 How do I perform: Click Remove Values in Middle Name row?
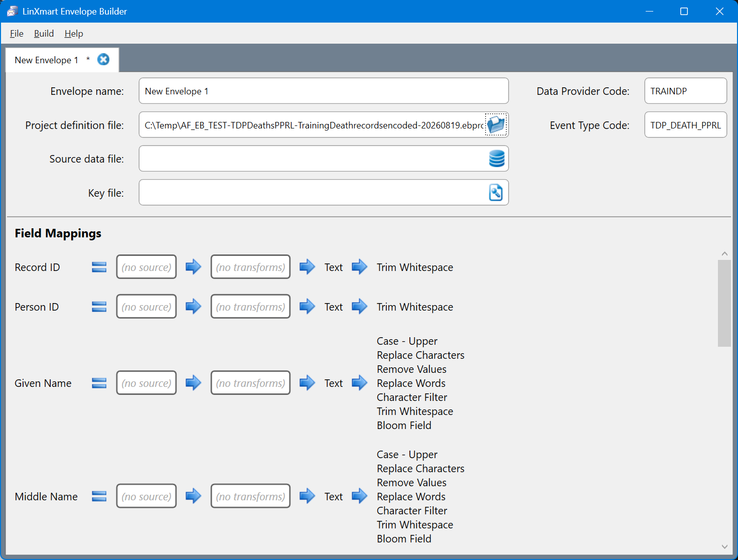click(x=411, y=483)
